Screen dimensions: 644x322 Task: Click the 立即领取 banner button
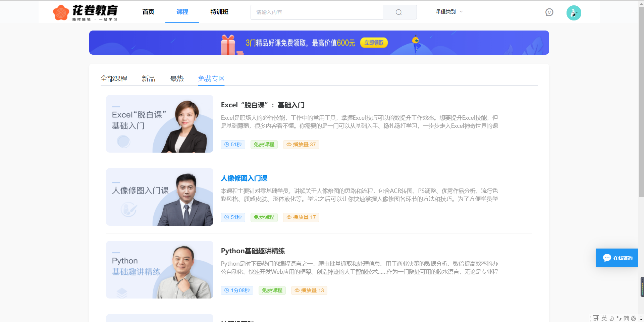coord(374,43)
